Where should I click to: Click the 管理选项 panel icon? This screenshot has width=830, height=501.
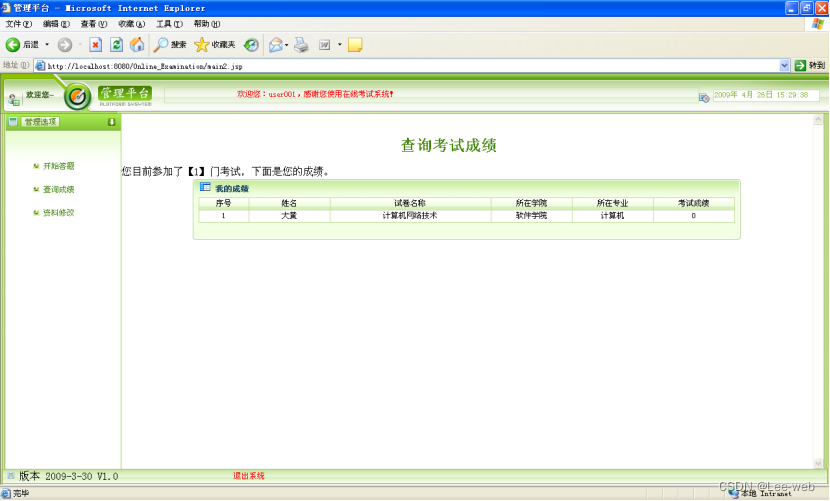[x=13, y=122]
